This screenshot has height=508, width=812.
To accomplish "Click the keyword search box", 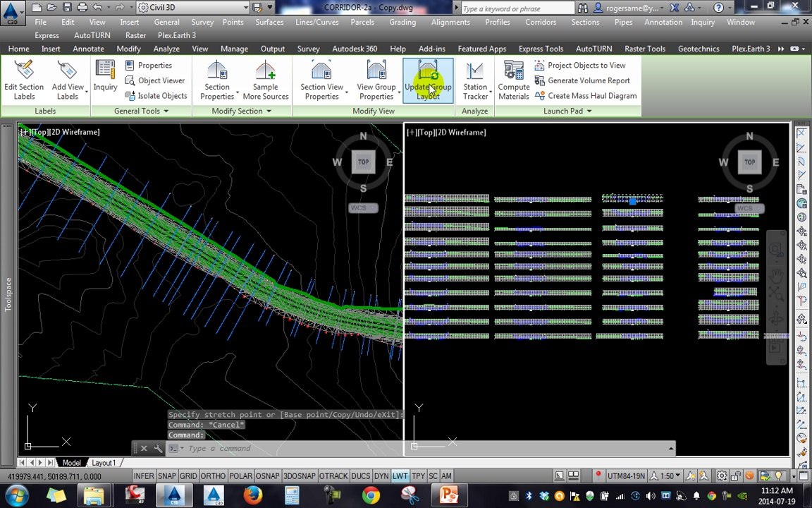I will [517, 8].
